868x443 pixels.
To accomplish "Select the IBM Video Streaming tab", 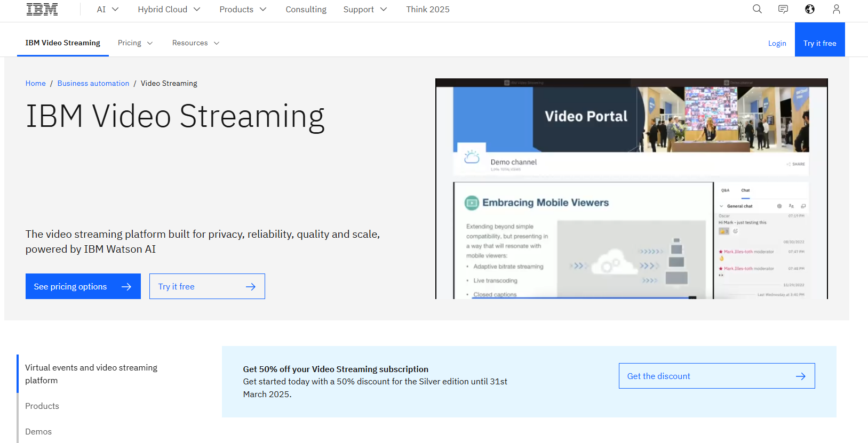I will pyautogui.click(x=63, y=43).
